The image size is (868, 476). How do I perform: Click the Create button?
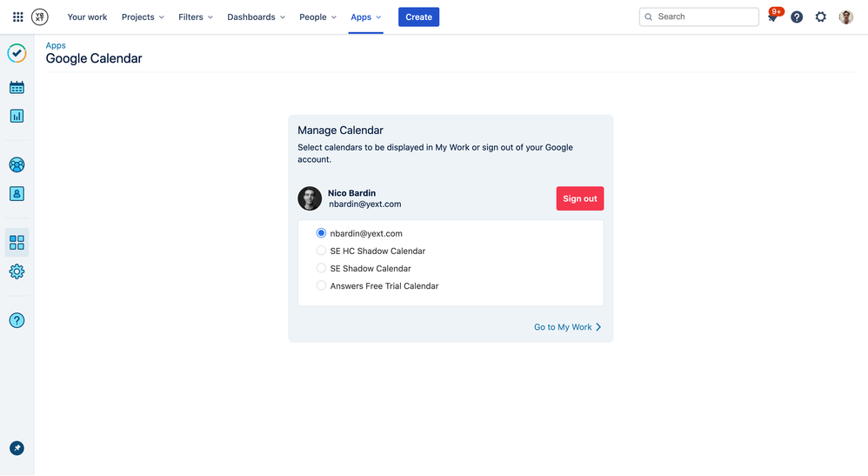coord(418,17)
